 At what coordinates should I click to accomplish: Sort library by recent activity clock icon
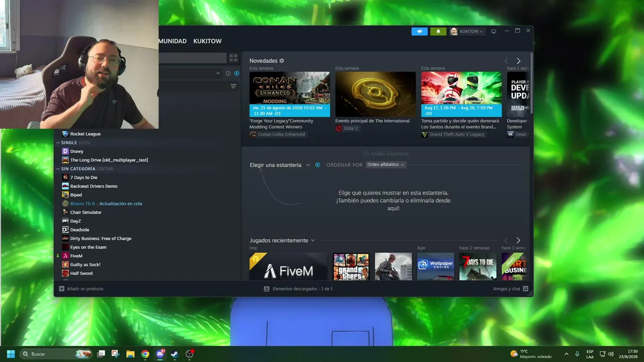coord(228,73)
